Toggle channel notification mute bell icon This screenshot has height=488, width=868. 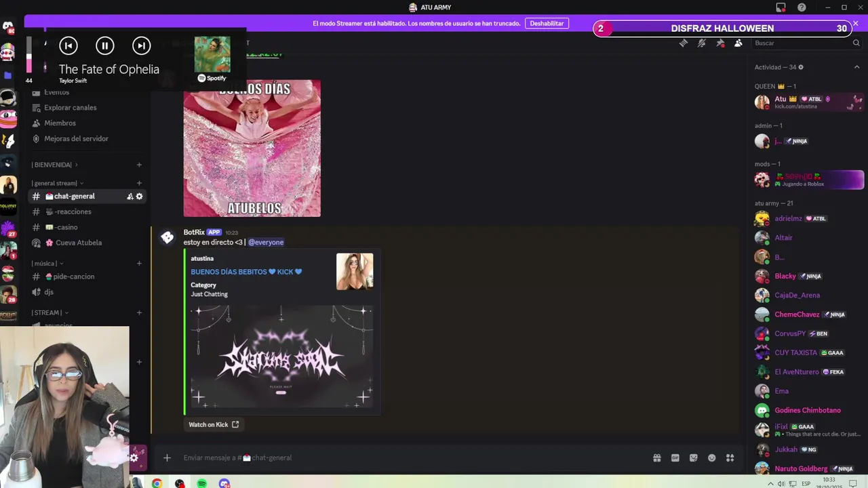point(702,43)
